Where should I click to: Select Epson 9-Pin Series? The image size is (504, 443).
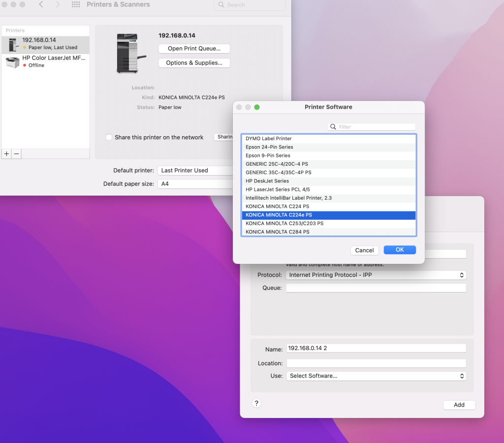click(x=328, y=155)
